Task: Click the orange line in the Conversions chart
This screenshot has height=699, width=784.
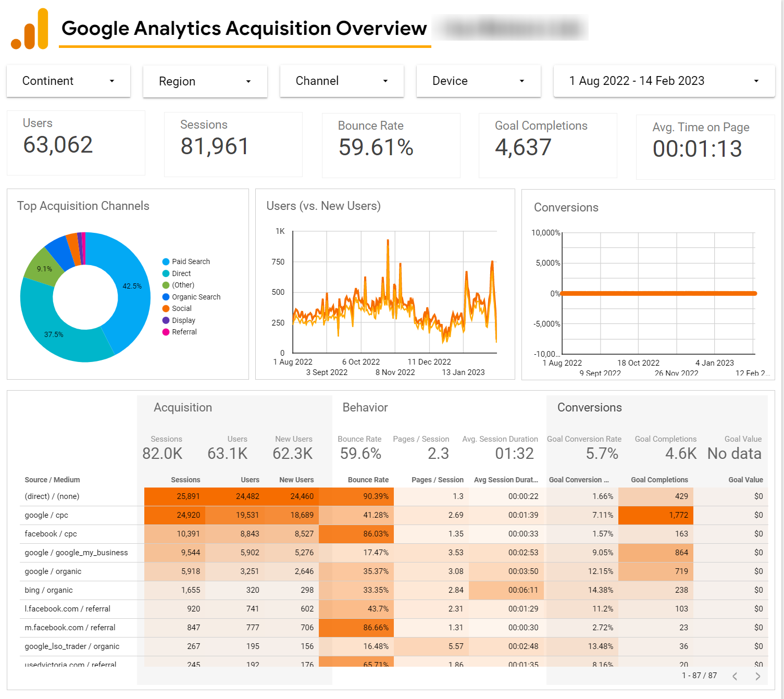Action: pos(658,293)
